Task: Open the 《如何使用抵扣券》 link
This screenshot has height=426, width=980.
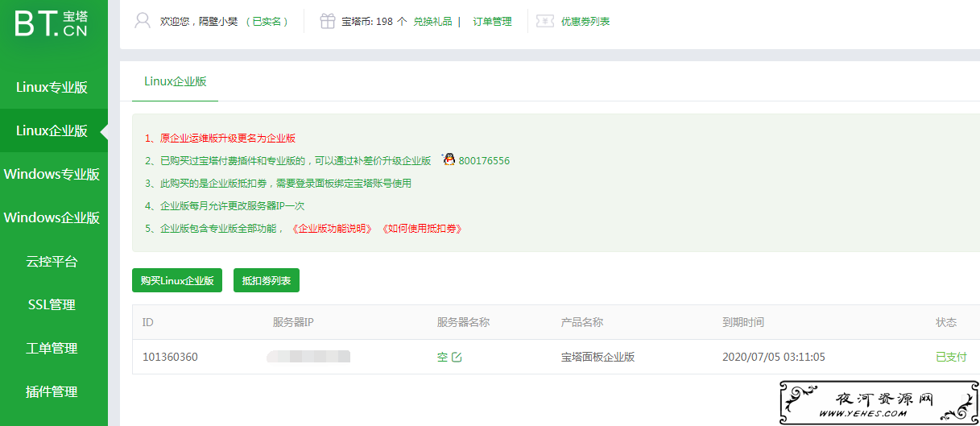Action: click(422, 229)
